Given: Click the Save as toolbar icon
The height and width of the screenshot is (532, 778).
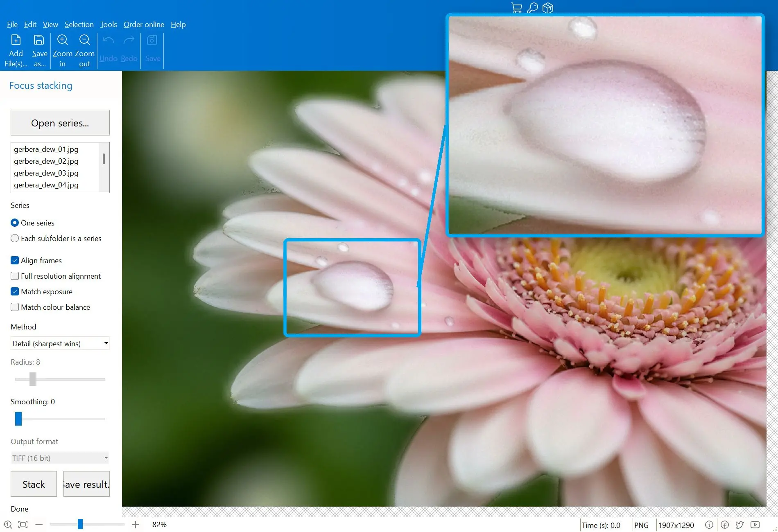Looking at the screenshot, I should click(39, 40).
